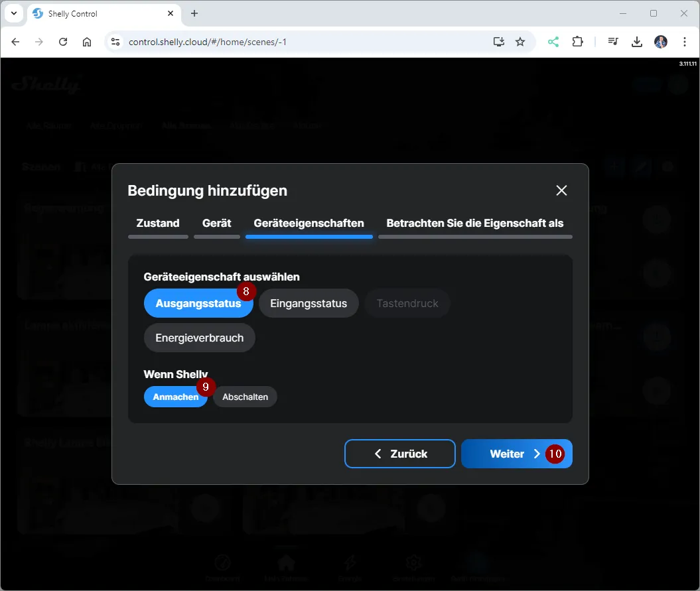700x591 pixels.
Task: Open the media controls icon
Action: (x=614, y=42)
